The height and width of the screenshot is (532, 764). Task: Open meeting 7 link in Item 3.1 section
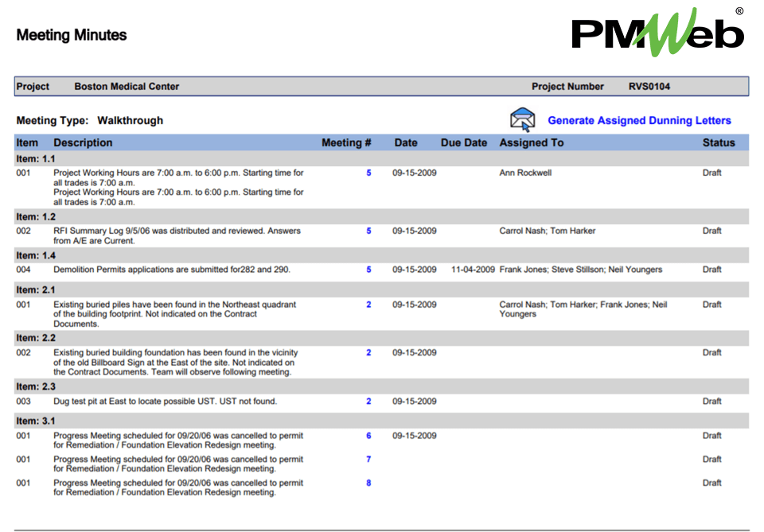(x=368, y=459)
